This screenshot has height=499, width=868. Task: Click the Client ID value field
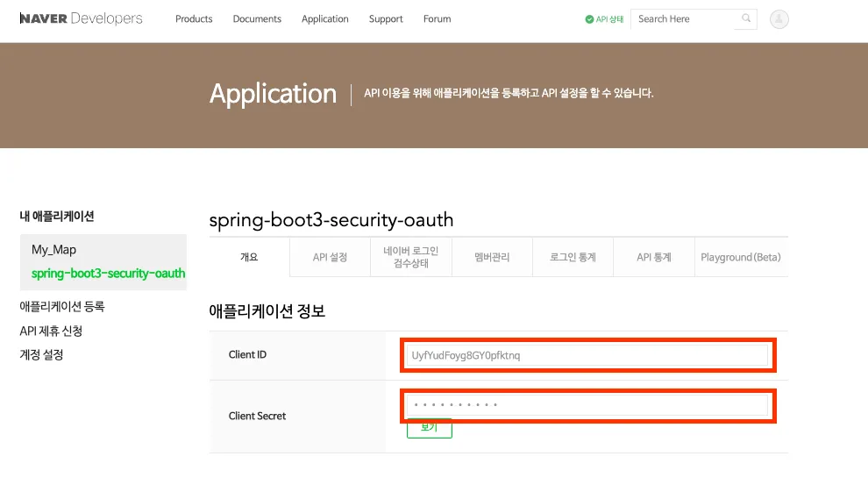587,355
